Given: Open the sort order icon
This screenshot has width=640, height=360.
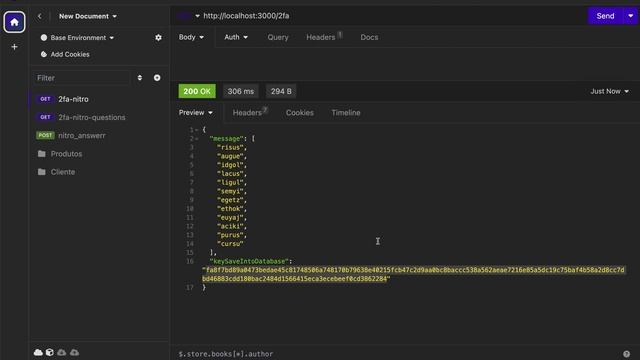Looking at the screenshot, I should 140,78.
